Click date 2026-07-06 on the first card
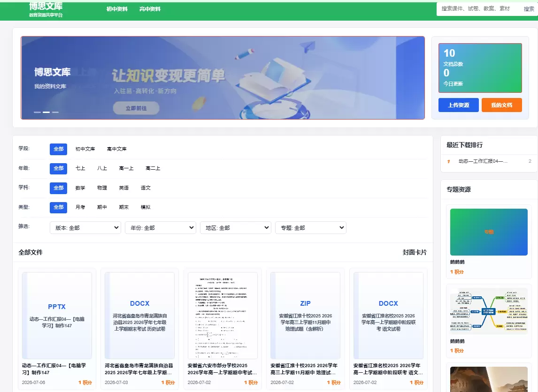This screenshot has height=392, width=538. [34, 383]
